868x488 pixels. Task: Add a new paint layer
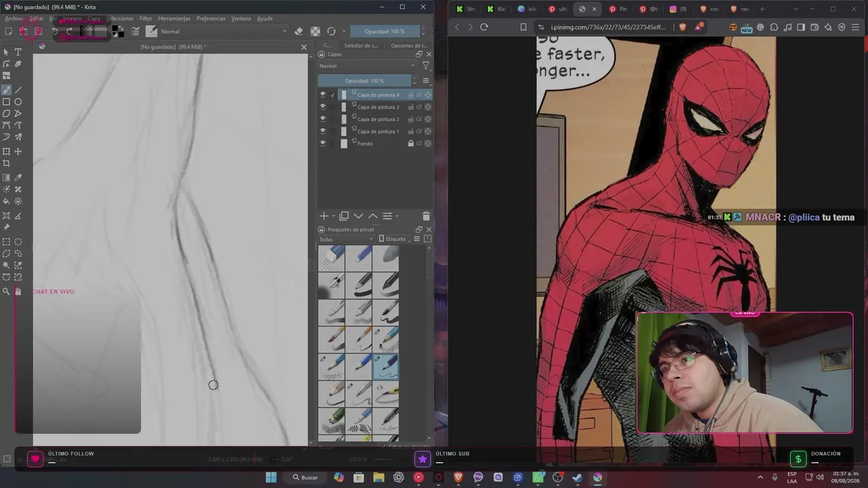point(324,216)
